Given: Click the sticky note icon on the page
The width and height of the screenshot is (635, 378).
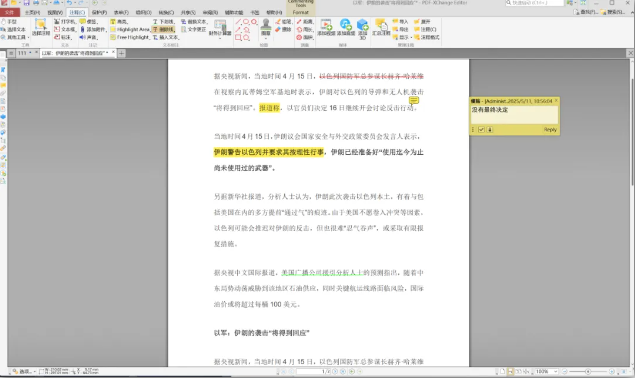Looking at the screenshot, I should [413, 100].
